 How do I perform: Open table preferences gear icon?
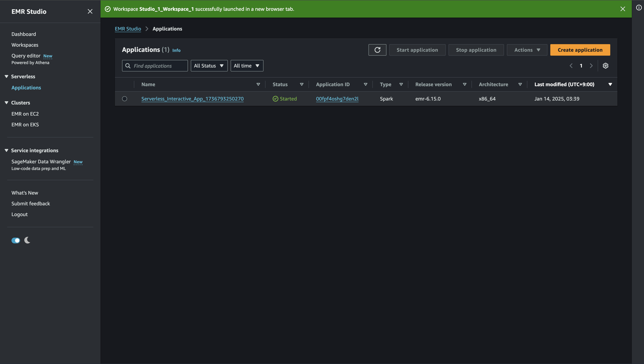pos(606,66)
